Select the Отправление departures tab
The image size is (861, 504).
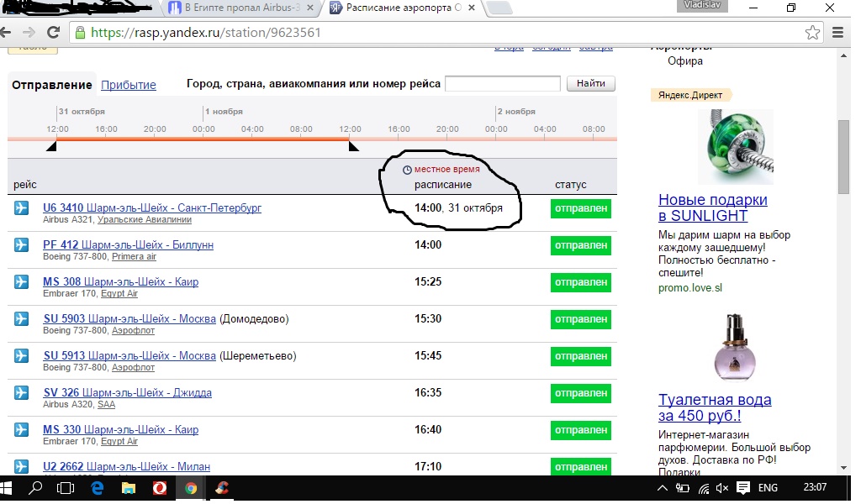pos(52,85)
